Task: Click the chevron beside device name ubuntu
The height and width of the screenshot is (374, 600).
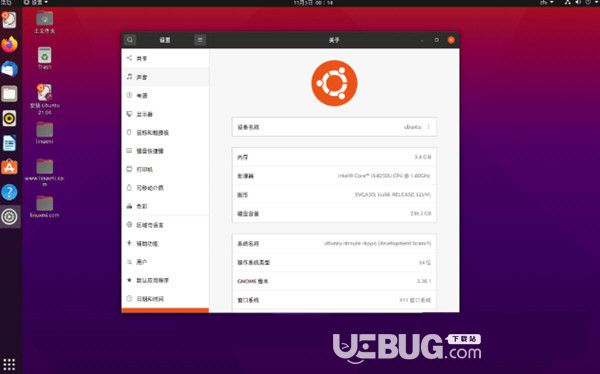Action: (x=429, y=127)
